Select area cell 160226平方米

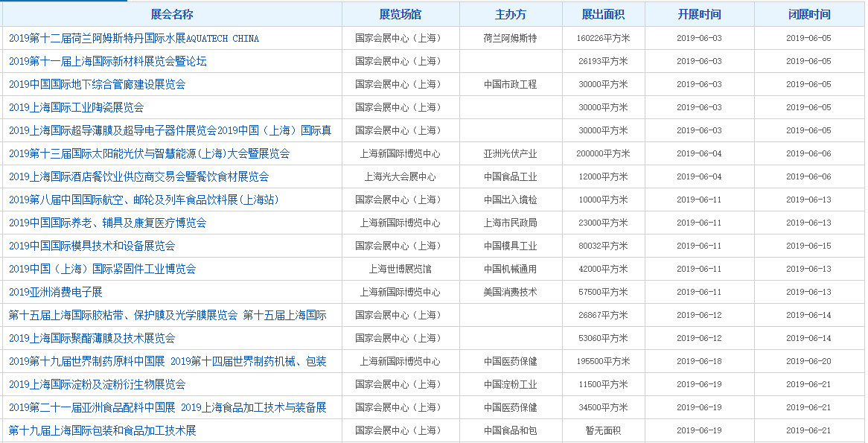coord(604,38)
